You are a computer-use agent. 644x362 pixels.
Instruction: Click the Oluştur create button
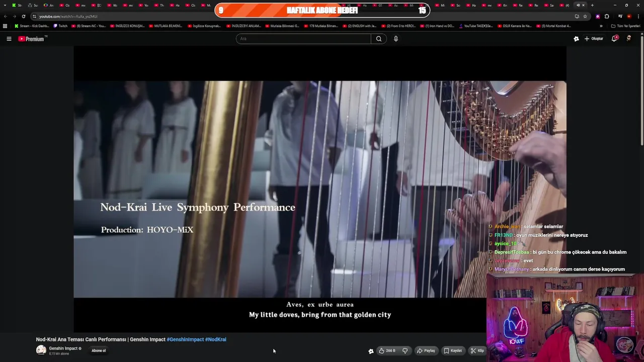(594, 39)
